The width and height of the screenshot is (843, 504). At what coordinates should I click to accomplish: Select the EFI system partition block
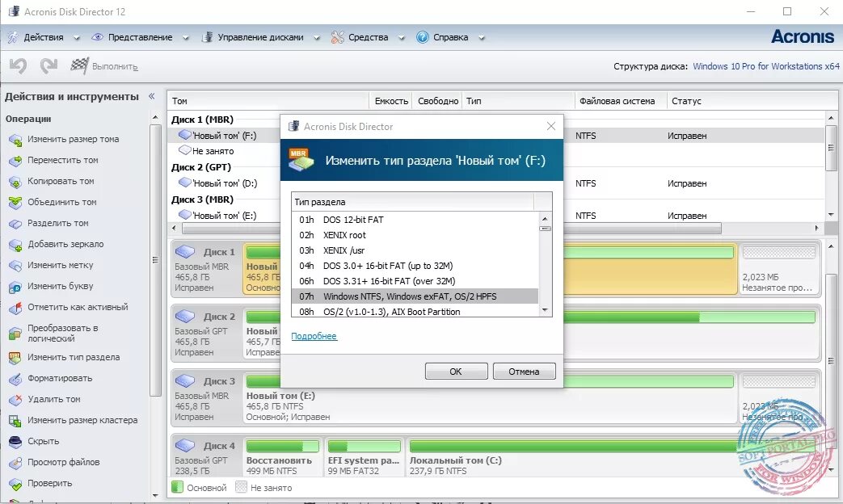coord(364,456)
